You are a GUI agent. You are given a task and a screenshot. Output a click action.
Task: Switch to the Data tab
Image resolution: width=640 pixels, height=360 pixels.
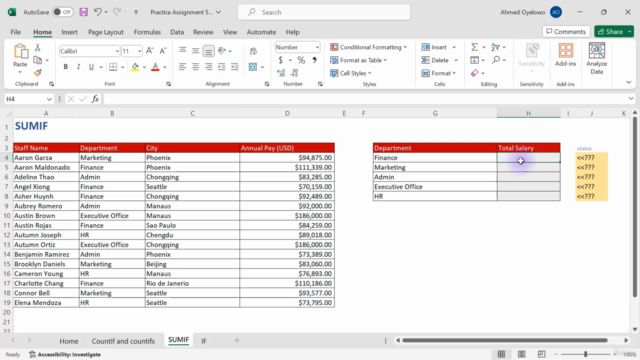click(177, 32)
